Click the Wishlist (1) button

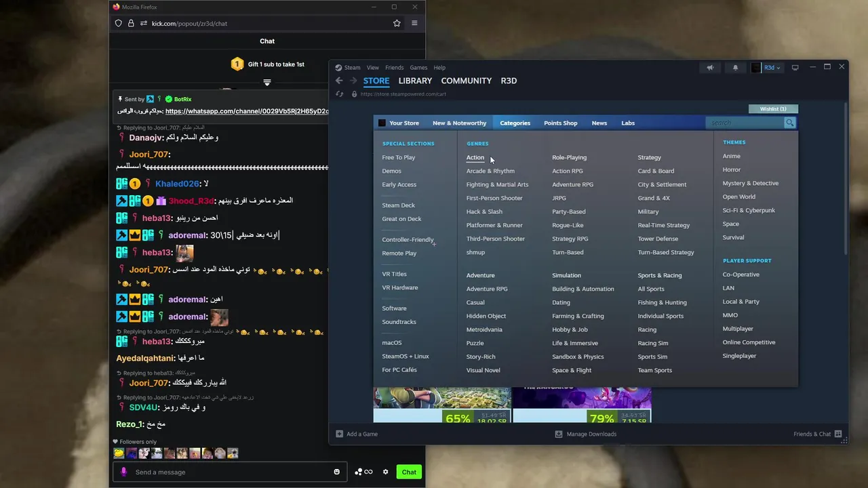pos(773,108)
